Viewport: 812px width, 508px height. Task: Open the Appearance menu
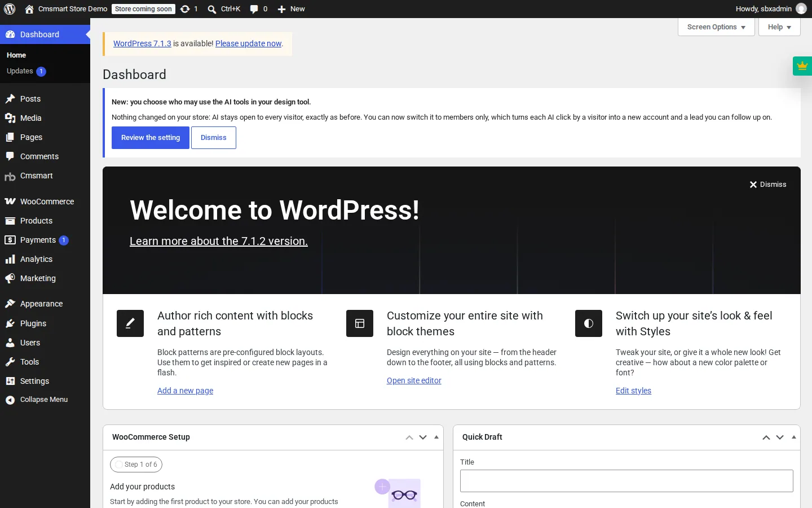pyautogui.click(x=45, y=304)
